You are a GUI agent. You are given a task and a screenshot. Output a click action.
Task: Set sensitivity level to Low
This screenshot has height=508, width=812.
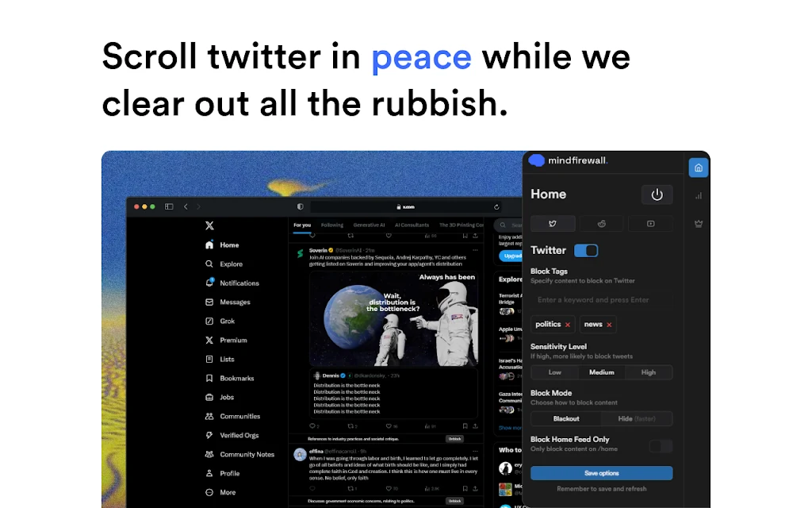[554, 372]
